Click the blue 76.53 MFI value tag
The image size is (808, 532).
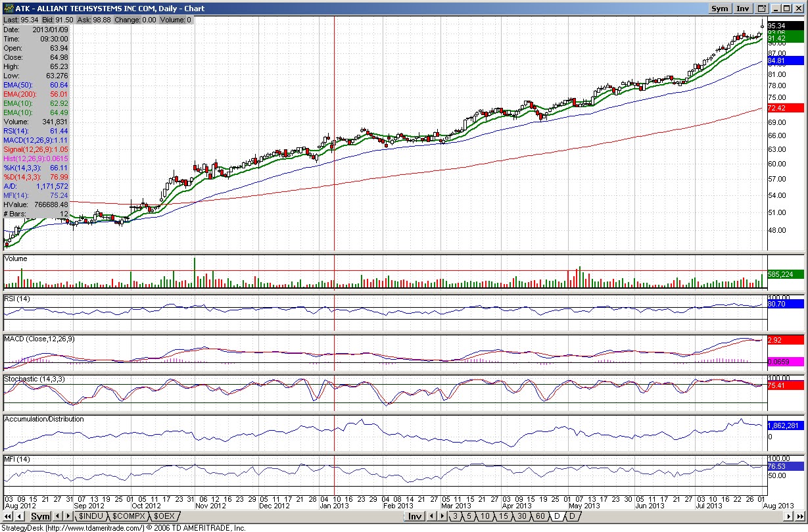786,466
